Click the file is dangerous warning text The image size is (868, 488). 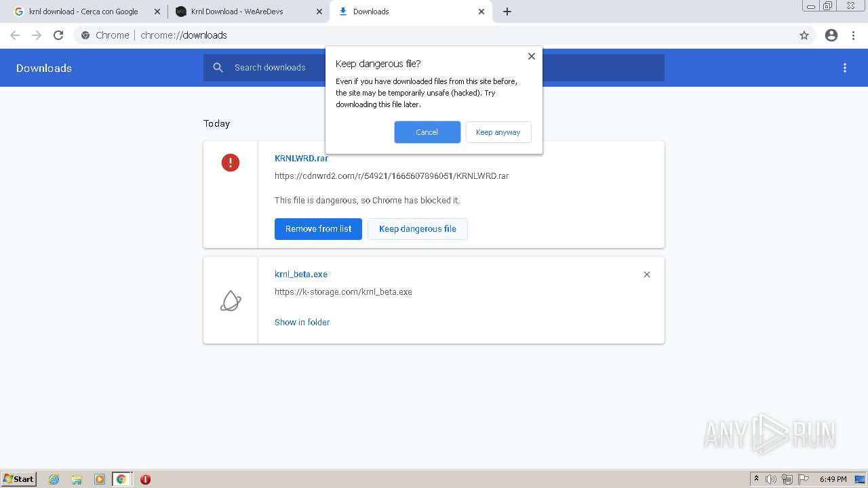pos(367,201)
